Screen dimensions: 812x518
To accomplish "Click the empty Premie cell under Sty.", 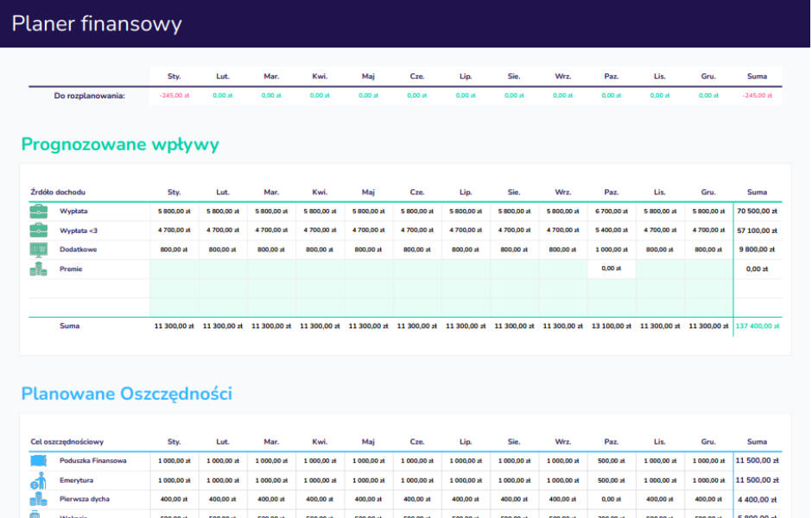I will coord(174,269).
